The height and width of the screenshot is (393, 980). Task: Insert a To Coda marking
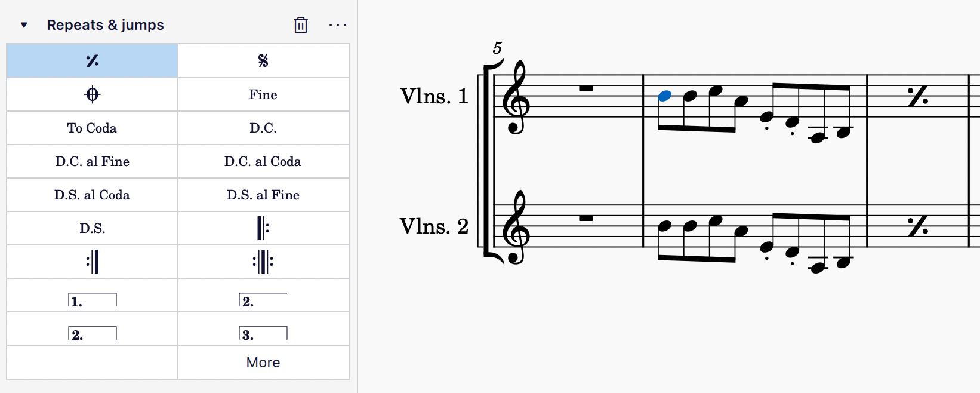pos(92,128)
